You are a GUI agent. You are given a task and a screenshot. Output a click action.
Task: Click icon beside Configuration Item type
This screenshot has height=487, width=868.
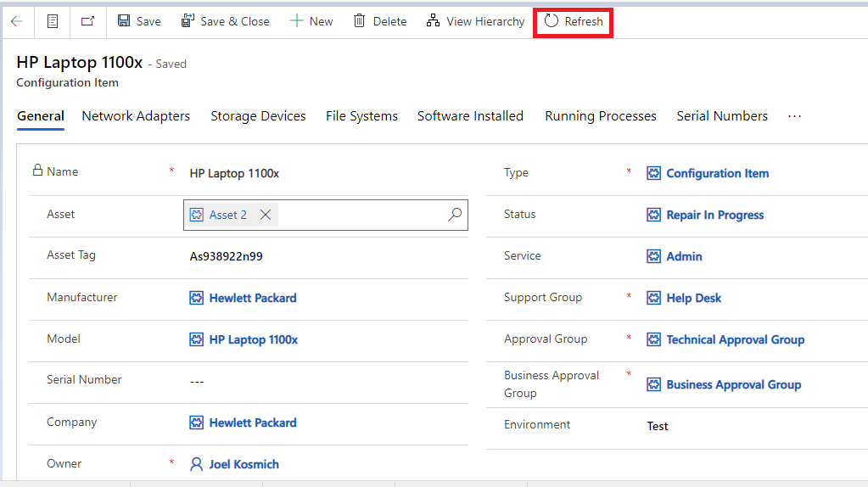(x=654, y=173)
